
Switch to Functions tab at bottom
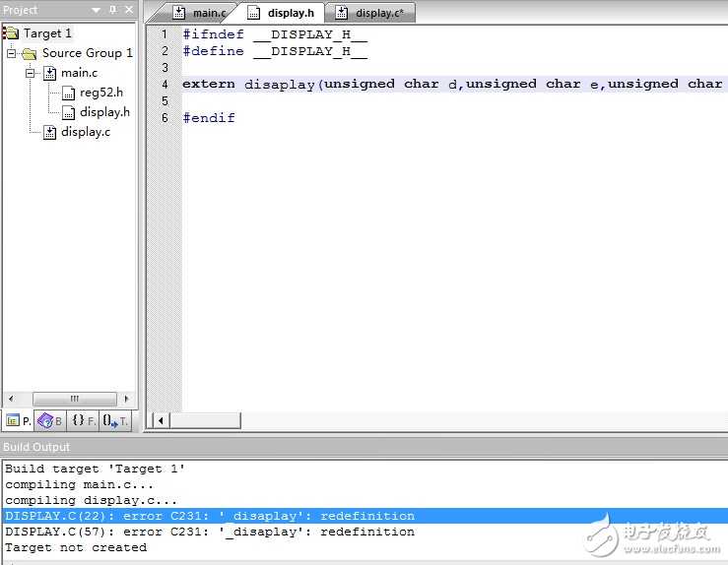coord(83,420)
